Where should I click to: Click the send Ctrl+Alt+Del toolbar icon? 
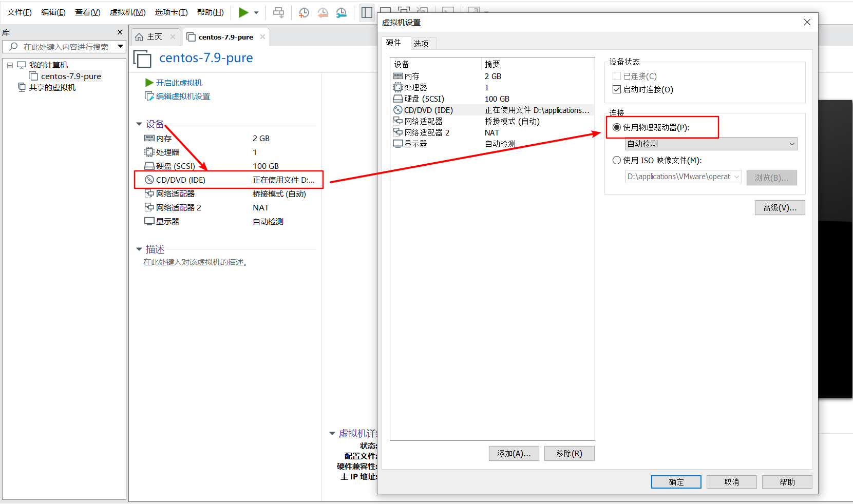point(279,12)
